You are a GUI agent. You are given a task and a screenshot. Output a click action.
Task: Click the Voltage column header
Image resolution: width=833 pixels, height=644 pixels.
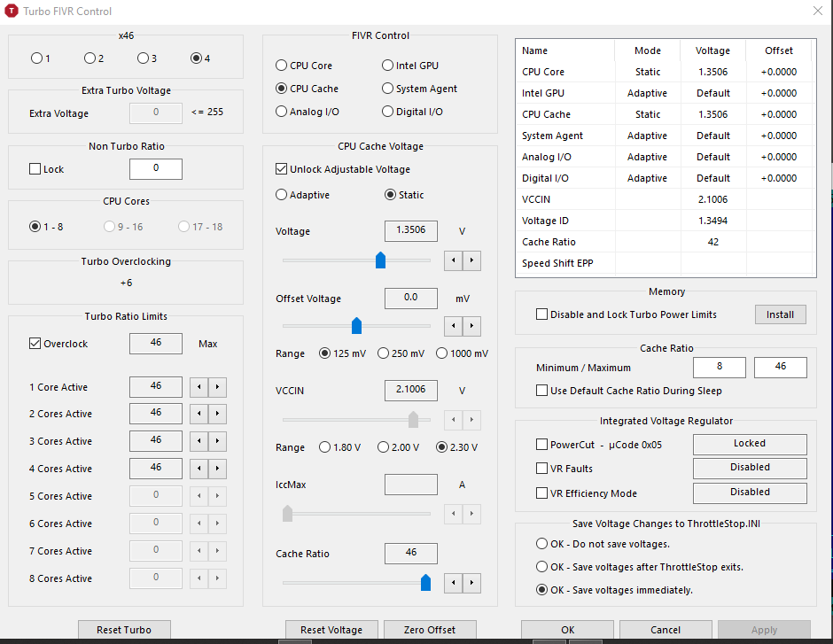pos(713,50)
